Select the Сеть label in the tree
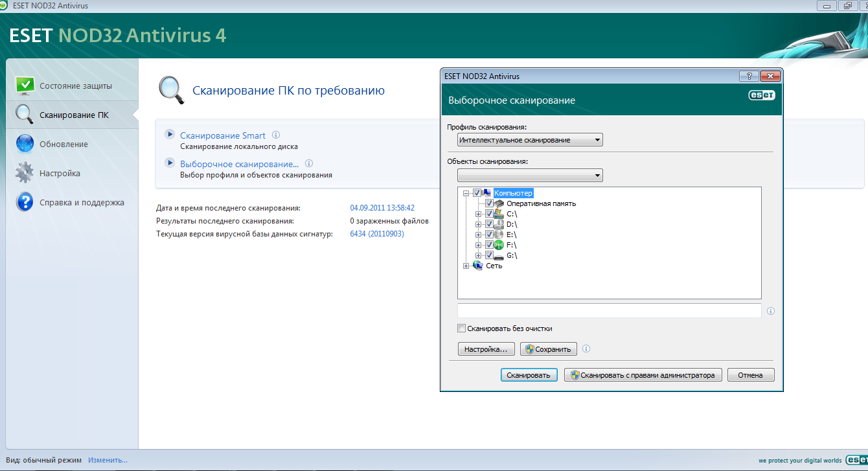Image resolution: width=868 pixels, height=471 pixels. [494, 266]
